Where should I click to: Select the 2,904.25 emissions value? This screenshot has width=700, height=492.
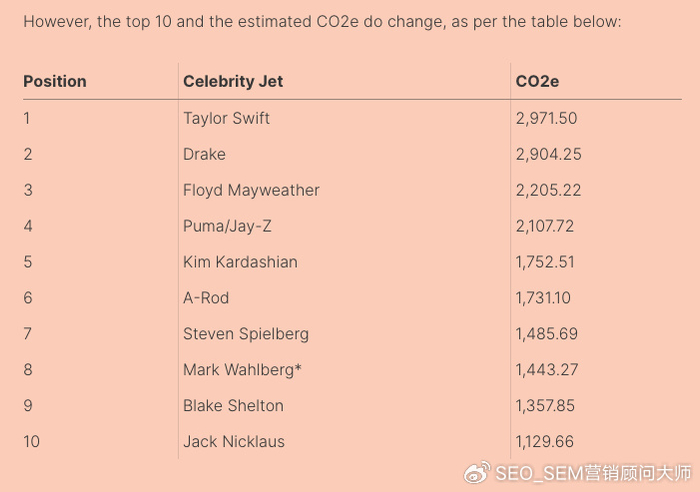click(549, 154)
